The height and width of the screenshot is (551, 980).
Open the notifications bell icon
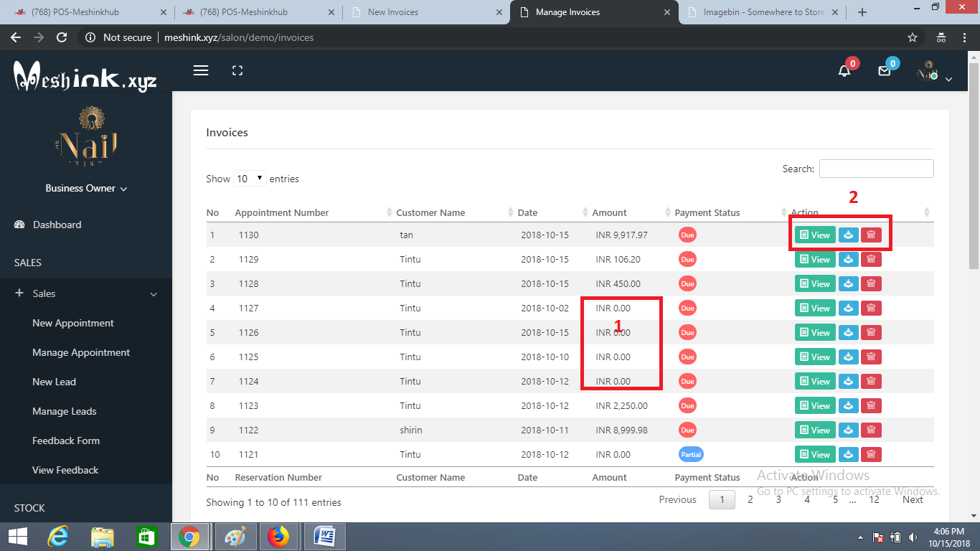[844, 70]
